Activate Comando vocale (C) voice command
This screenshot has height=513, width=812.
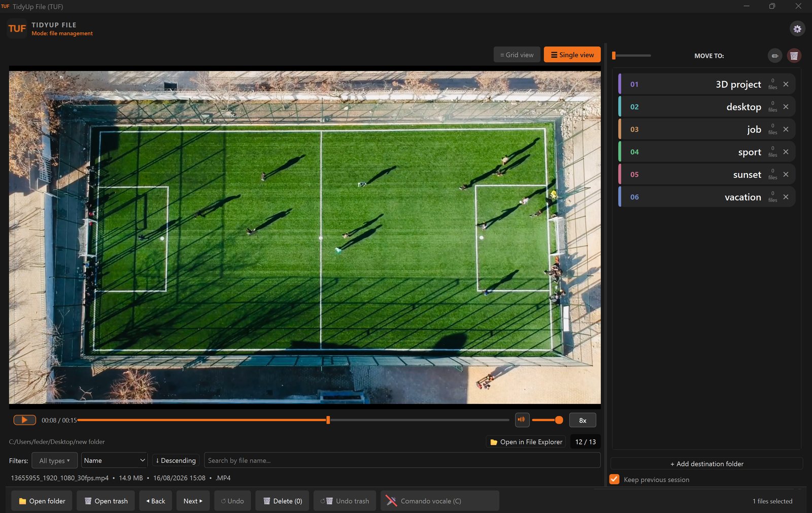[x=440, y=501]
